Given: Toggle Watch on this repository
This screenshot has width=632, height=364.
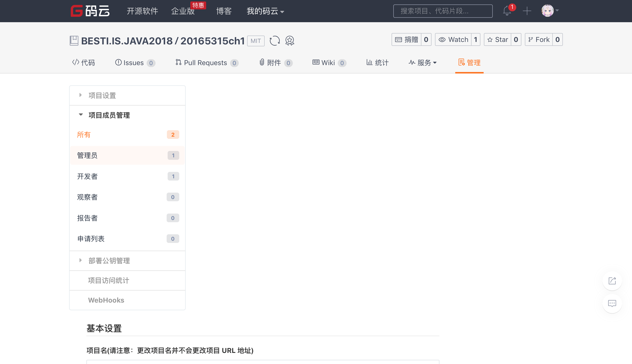Looking at the screenshot, I should tap(453, 39).
